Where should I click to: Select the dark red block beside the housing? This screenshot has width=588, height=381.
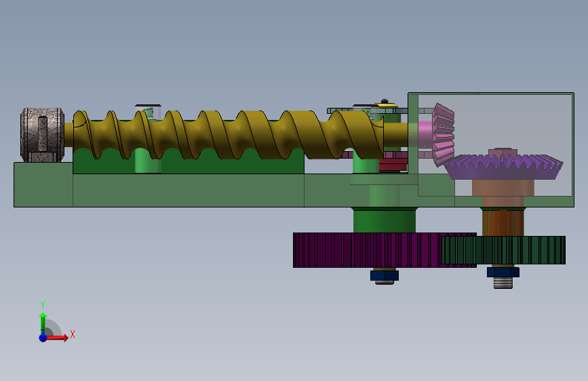393,165
